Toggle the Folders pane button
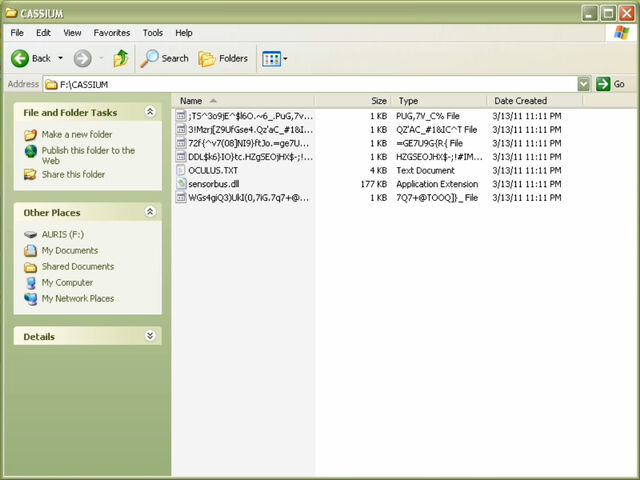 223,59
